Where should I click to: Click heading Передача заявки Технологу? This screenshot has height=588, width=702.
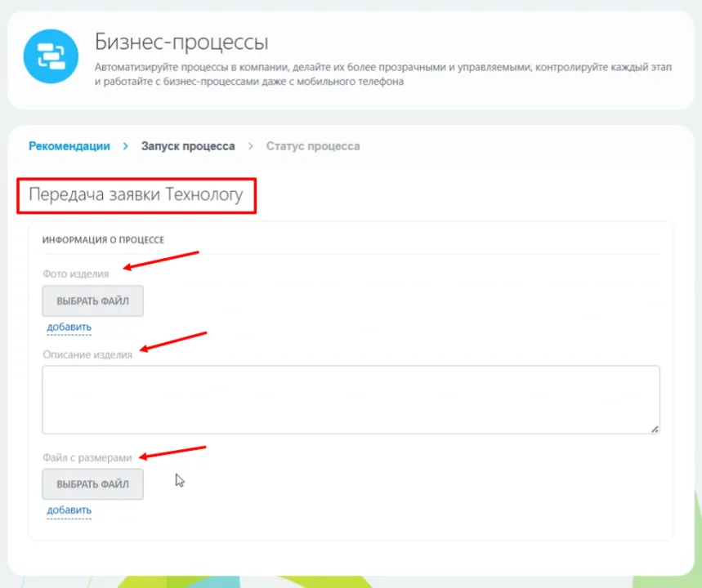pos(136,194)
